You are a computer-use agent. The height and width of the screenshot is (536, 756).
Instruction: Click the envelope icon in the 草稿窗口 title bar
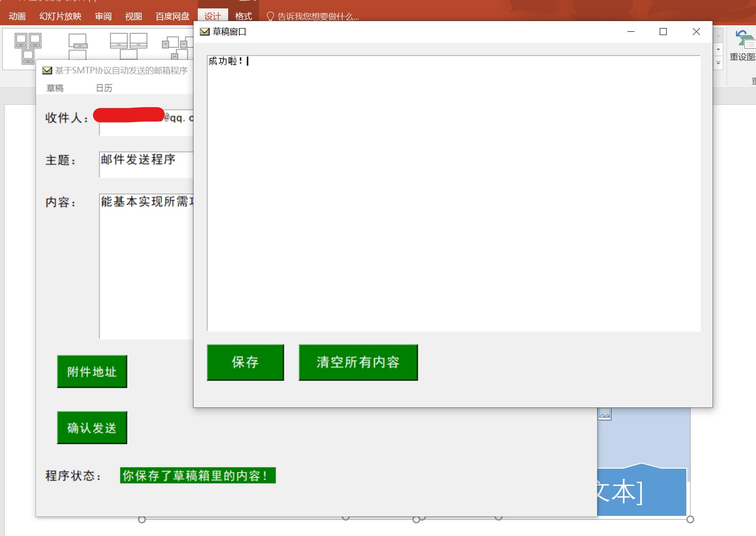(x=205, y=31)
